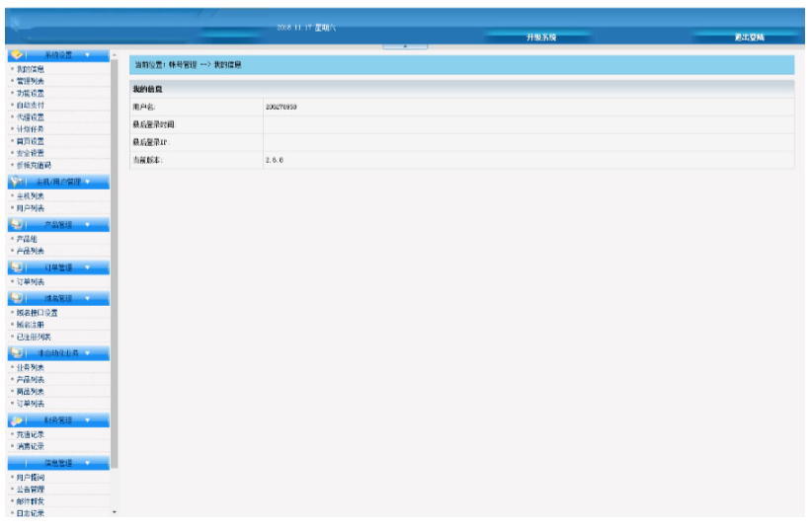Select 安全设置 from the sidebar menu

(31, 153)
